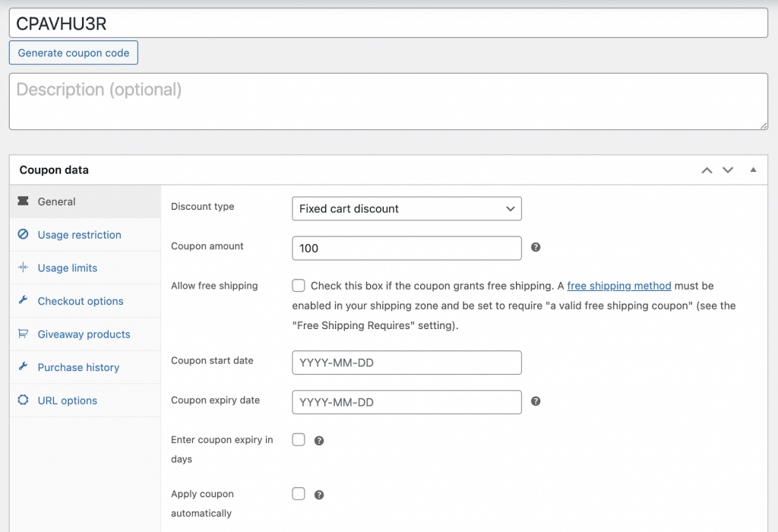Viewport: 778px width, 532px height.
Task: Click the Coupon expiry date field
Action: 406,402
